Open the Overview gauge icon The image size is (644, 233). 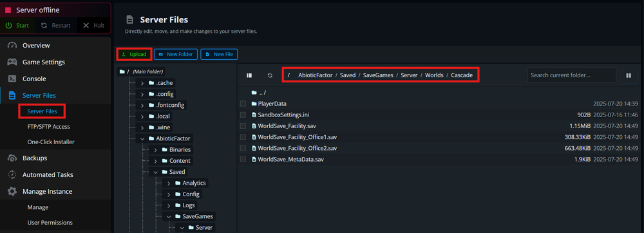[x=12, y=46]
